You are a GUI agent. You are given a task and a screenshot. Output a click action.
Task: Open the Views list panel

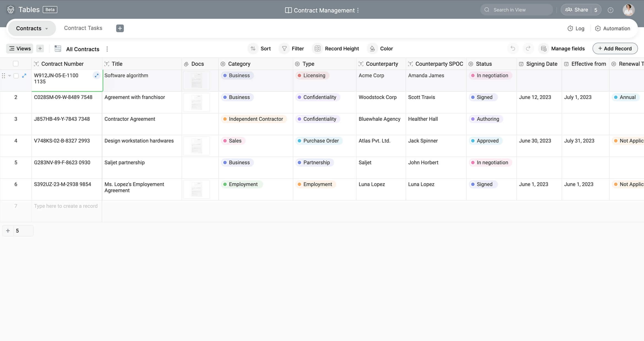point(20,49)
